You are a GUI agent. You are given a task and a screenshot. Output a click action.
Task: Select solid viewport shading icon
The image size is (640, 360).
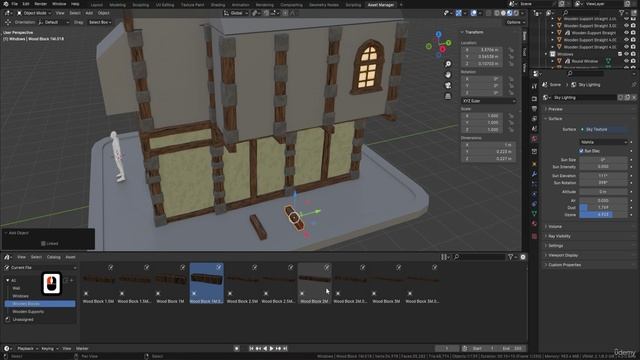point(503,13)
